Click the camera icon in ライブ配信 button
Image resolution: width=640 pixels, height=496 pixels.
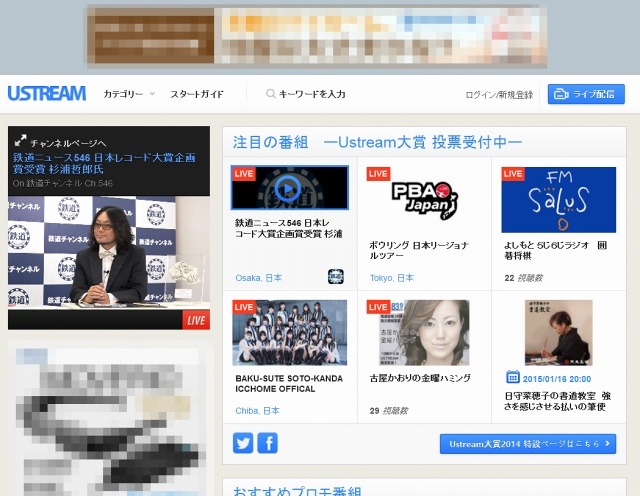[561, 94]
